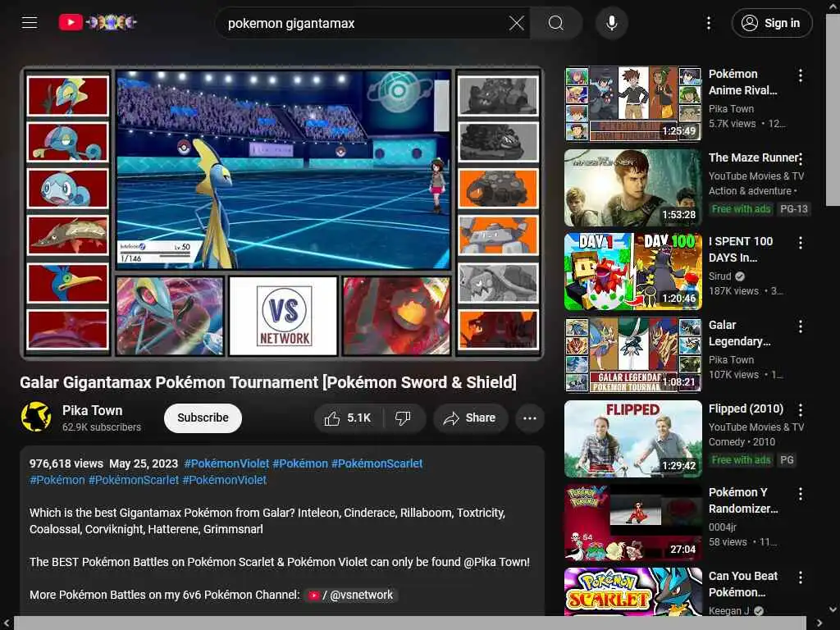Click the Sign in button

coord(772,23)
